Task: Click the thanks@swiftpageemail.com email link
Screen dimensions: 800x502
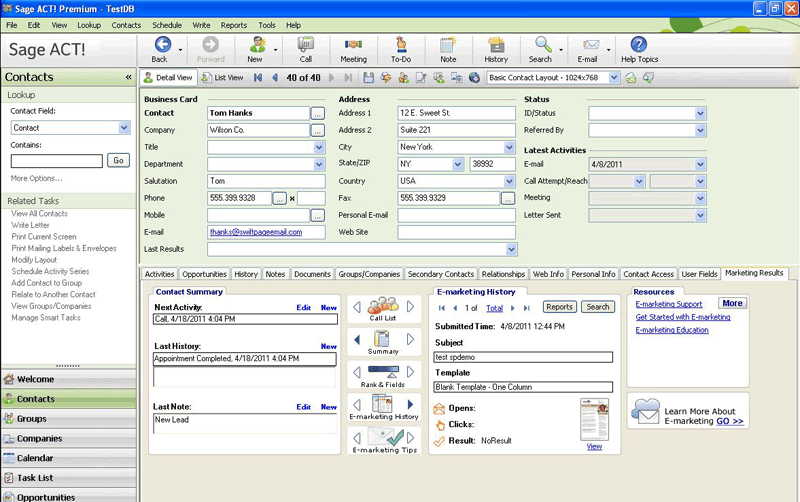Action: (x=256, y=232)
